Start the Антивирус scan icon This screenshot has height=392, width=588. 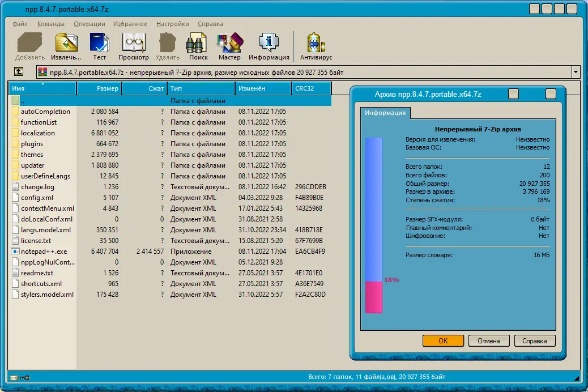tap(316, 42)
